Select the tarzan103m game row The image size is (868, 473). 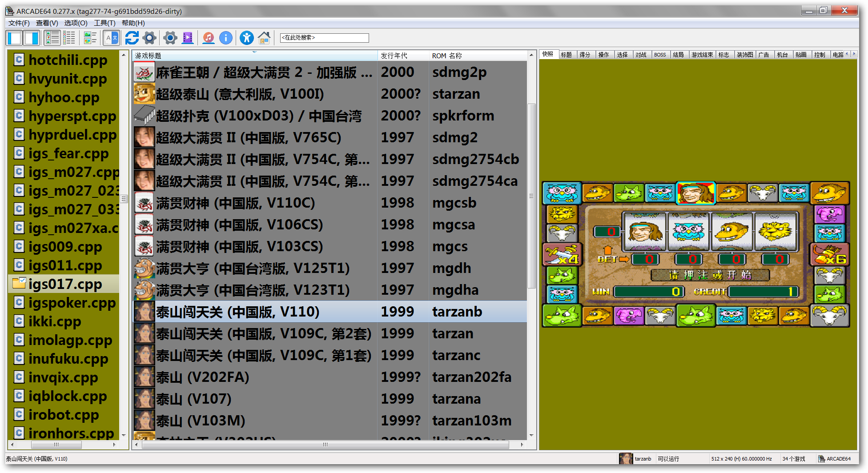pos(330,421)
